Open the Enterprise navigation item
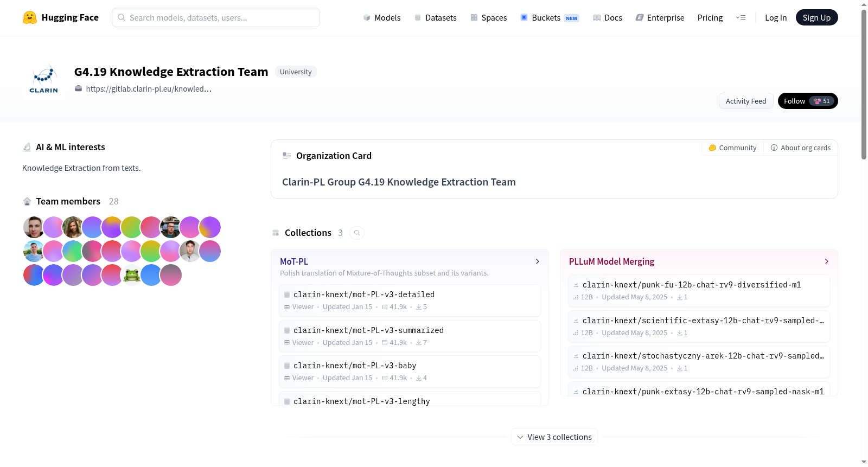The width and height of the screenshot is (868, 467). coord(660,18)
